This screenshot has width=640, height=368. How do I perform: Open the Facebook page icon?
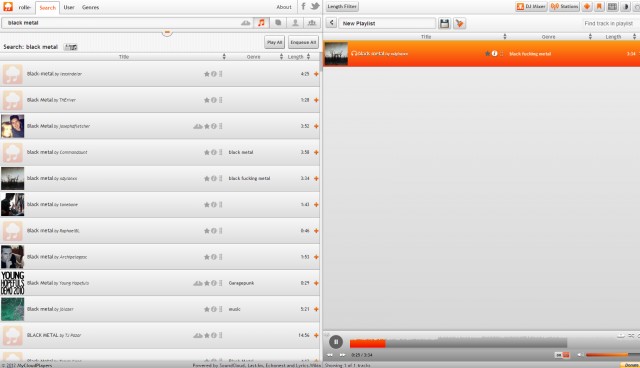303,6
